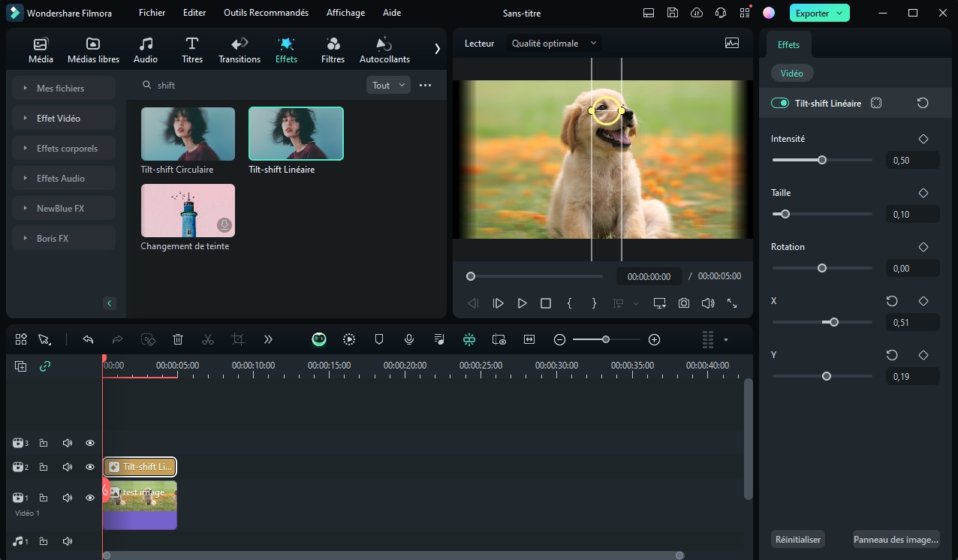
Task: Expand NewBlue FX category
Action: (x=64, y=208)
